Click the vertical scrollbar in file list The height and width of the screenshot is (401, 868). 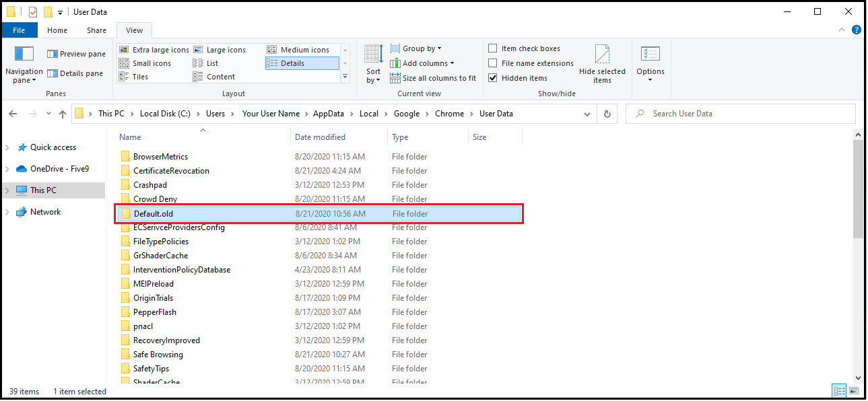857,188
